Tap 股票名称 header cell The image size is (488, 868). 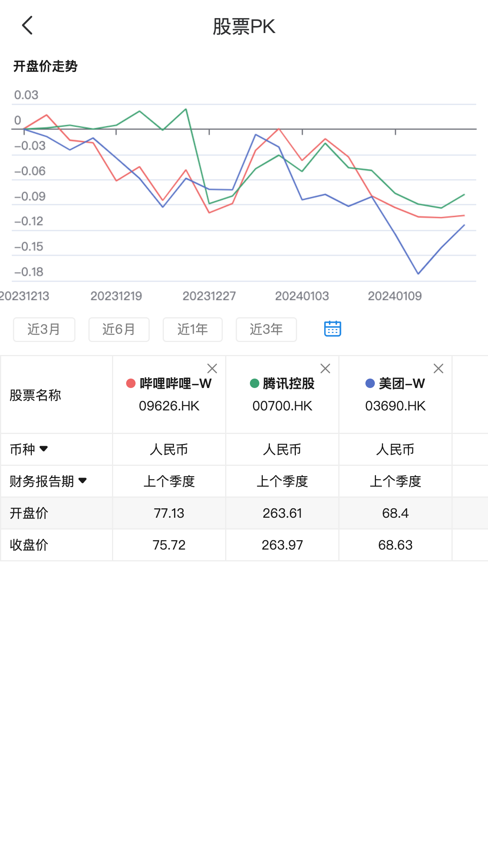pyautogui.click(x=57, y=395)
